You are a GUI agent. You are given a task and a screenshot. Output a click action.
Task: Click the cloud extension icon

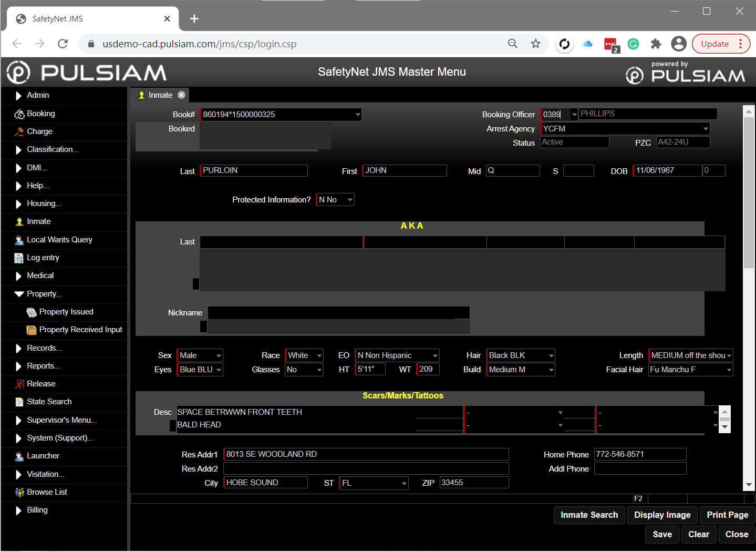pos(587,44)
